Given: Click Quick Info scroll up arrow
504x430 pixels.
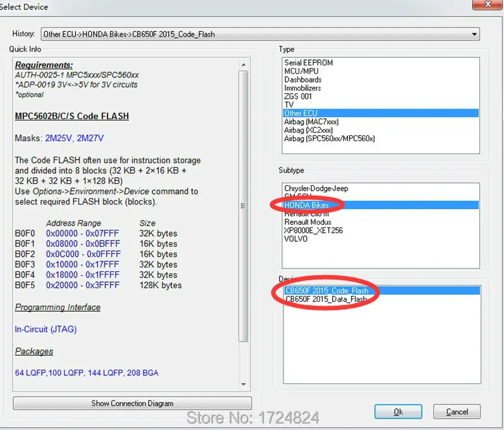Looking at the screenshot, I should pos(244,65).
